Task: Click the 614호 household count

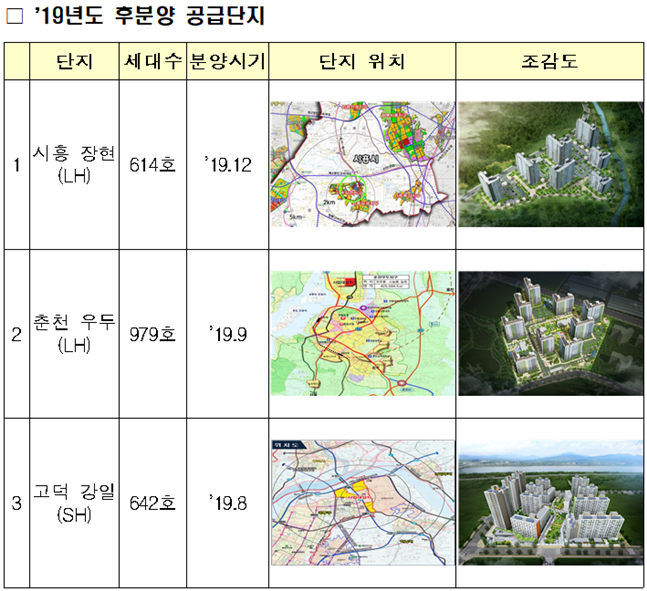Action: click(x=153, y=165)
